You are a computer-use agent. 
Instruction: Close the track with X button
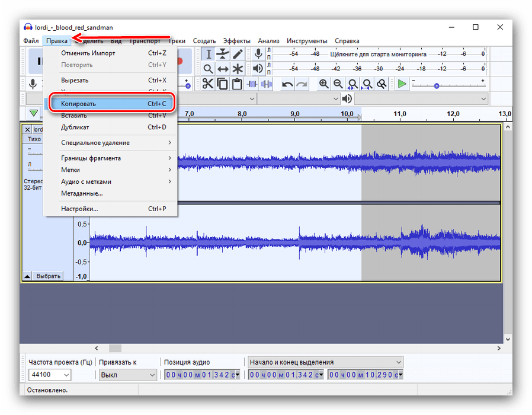pyautogui.click(x=27, y=129)
